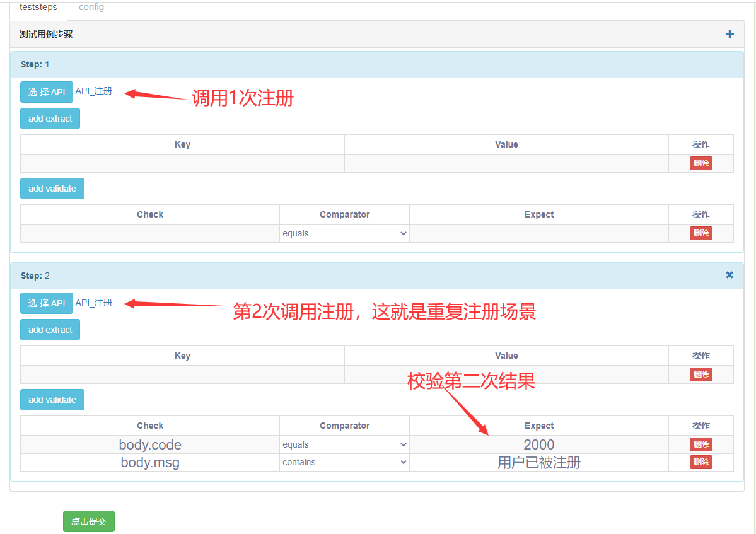Edit the body.code check field

(x=150, y=444)
